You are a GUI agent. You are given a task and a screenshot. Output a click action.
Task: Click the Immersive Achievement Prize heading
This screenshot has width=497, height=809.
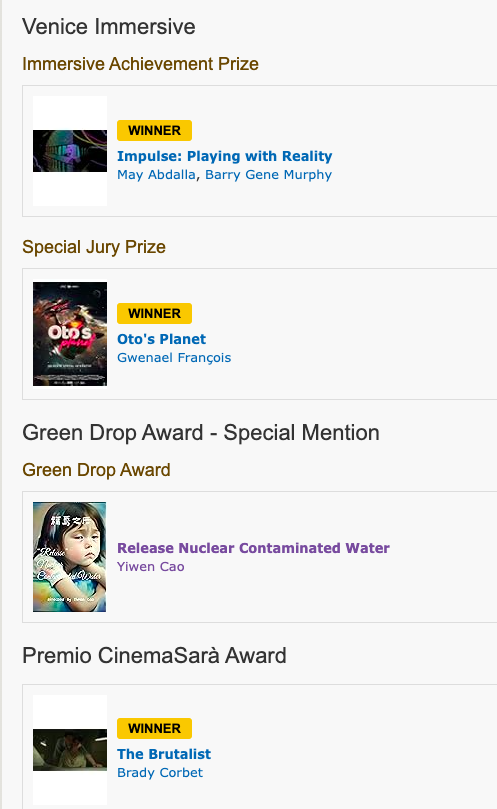point(140,64)
